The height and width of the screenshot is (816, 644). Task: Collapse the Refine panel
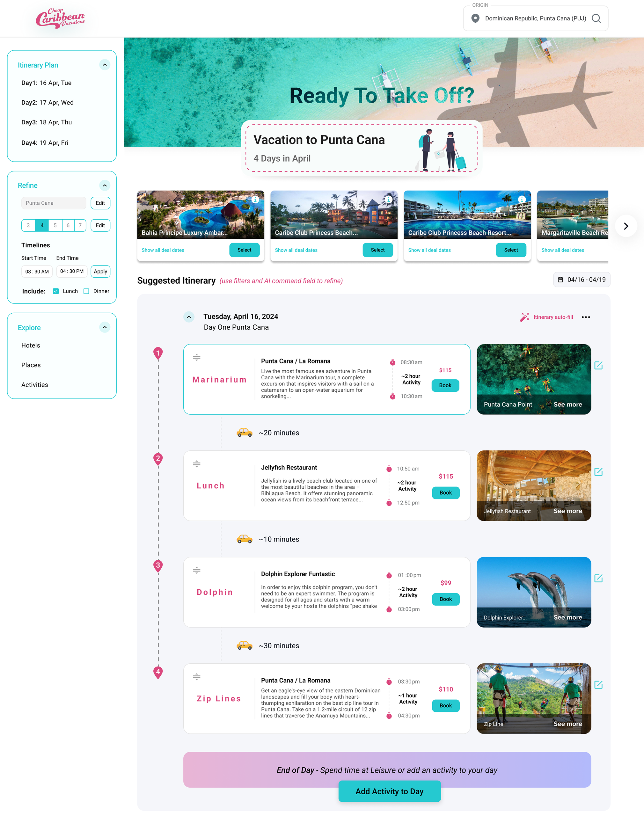(x=105, y=186)
